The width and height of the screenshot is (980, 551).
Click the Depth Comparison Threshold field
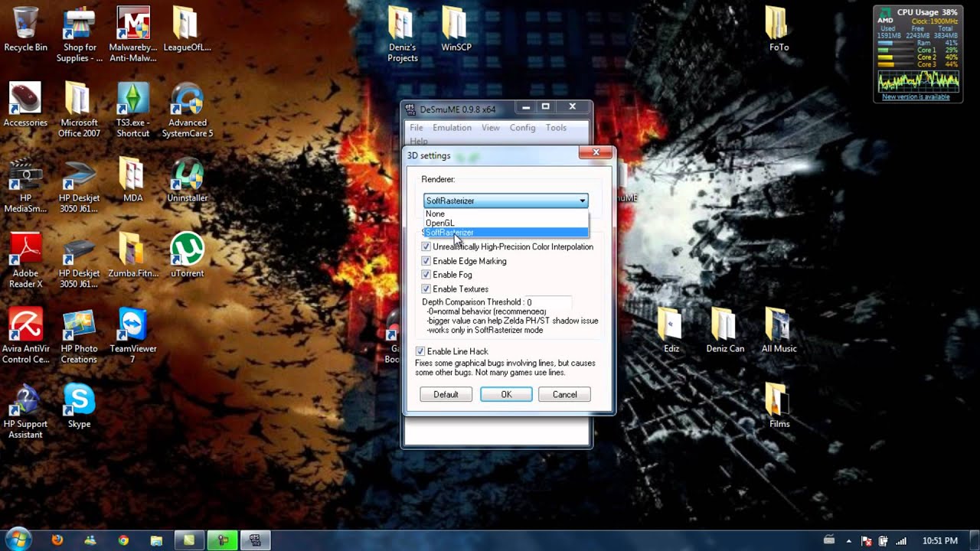(548, 302)
